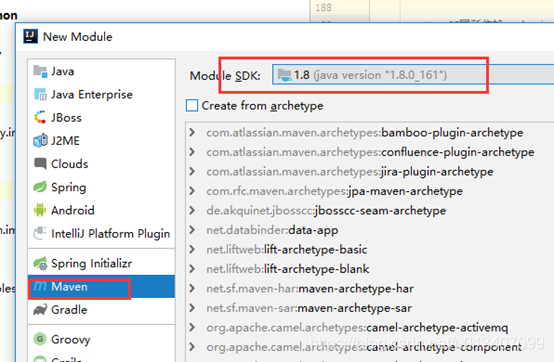
Task: Select camel-archetype-component text
Action: coord(444,347)
